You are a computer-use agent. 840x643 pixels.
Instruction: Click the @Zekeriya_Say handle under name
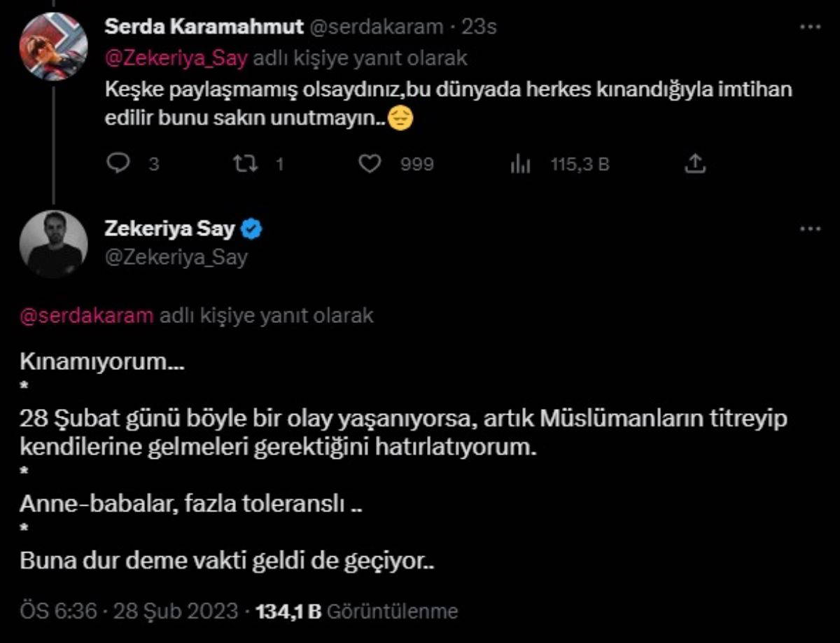pyautogui.click(x=176, y=257)
